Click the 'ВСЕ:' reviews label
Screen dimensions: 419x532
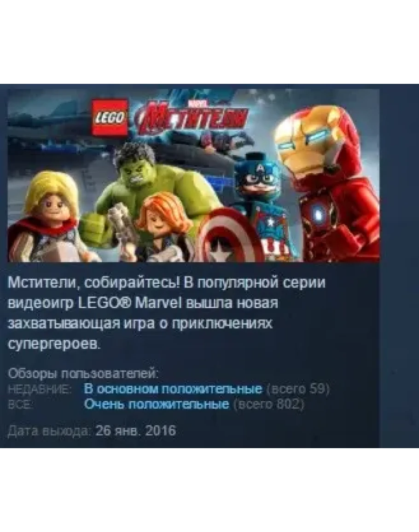[x=20, y=405]
